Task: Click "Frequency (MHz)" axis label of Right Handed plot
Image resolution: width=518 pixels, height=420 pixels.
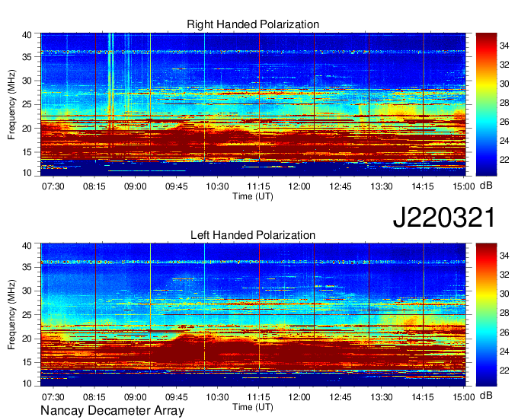Action: pyautogui.click(x=11, y=104)
